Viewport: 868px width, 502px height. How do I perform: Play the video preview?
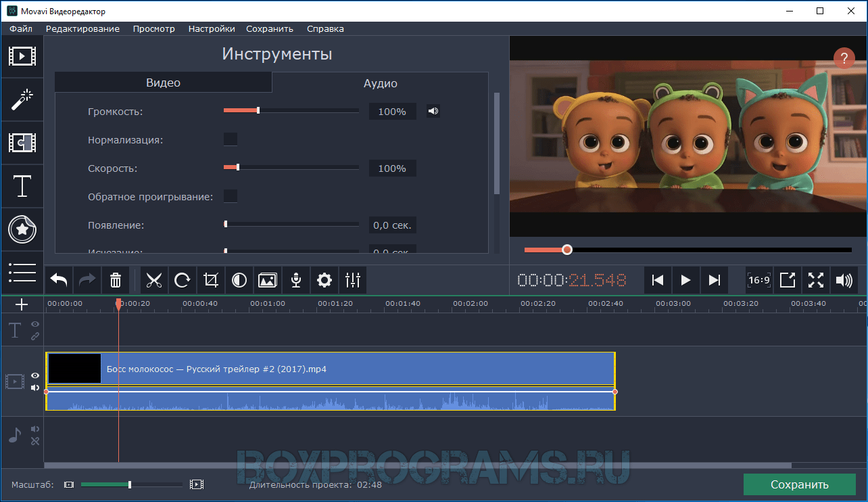coord(685,279)
